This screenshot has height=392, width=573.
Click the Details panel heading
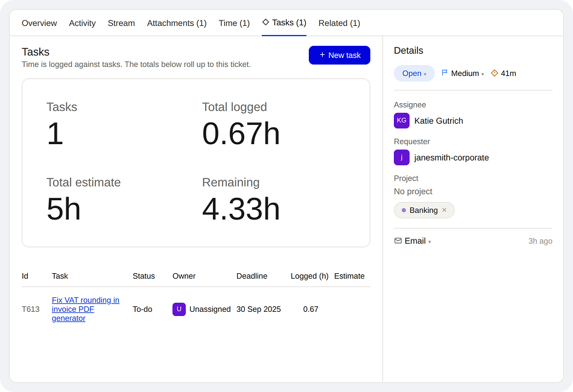pyautogui.click(x=408, y=51)
